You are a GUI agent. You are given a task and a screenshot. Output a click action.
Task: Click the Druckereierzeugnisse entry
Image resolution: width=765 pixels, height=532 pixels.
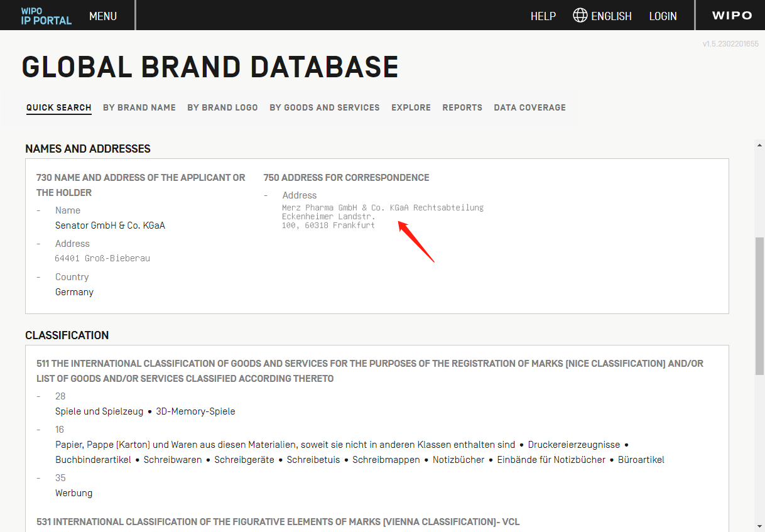click(574, 445)
